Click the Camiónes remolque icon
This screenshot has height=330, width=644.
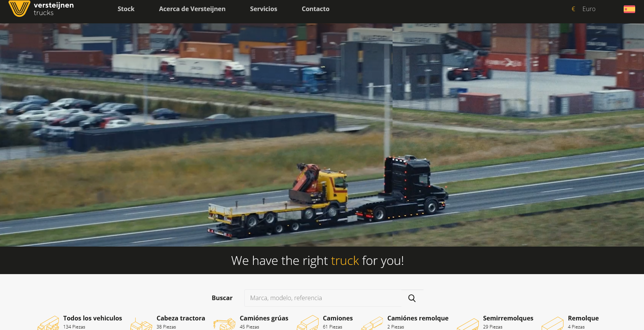click(x=372, y=324)
